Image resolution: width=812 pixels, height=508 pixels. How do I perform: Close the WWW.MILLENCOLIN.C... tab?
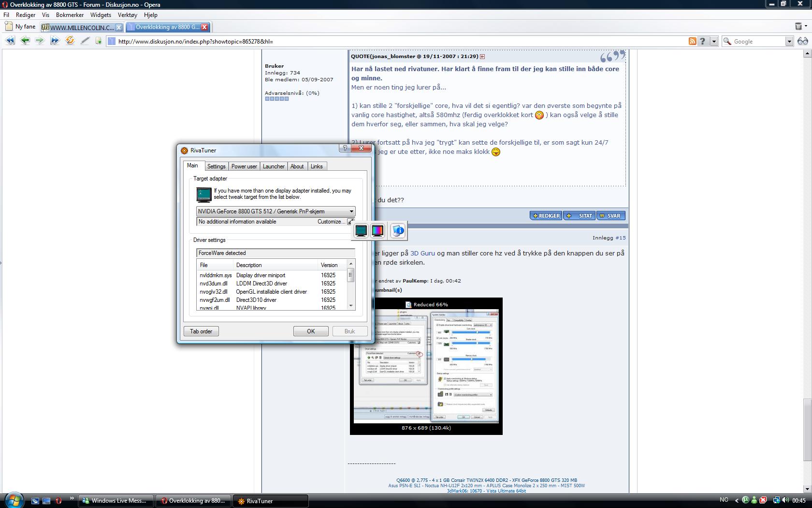[x=118, y=27]
